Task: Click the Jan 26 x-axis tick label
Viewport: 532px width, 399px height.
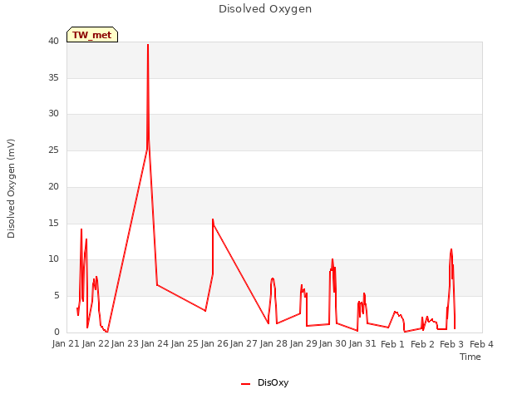Action: point(214,343)
